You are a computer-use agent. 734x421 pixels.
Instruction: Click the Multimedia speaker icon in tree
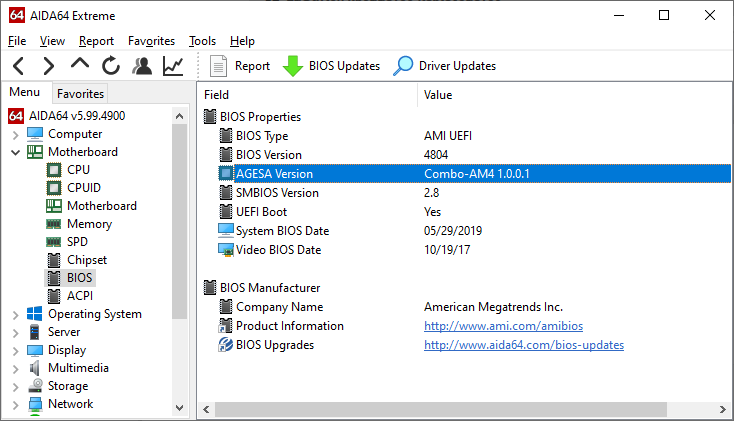coord(35,368)
